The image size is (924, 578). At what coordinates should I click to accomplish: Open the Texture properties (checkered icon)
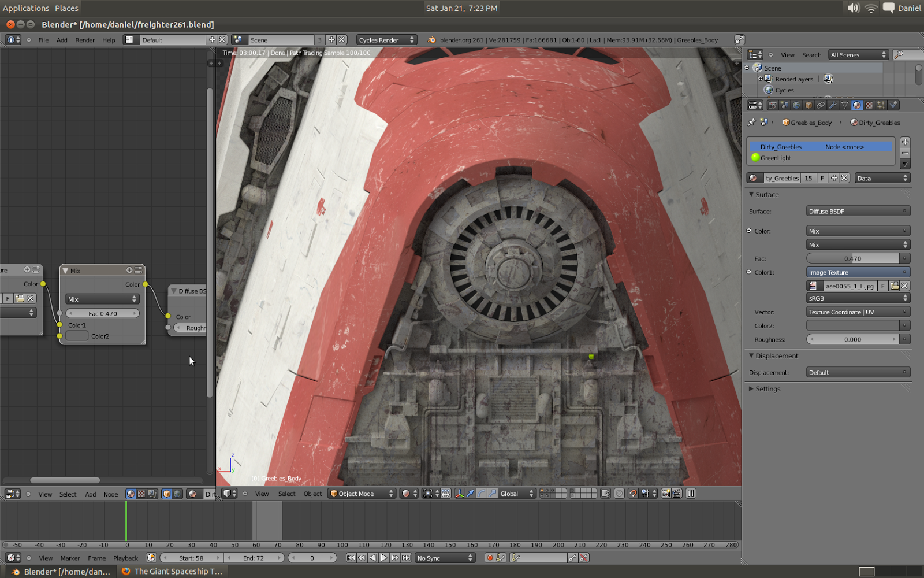(869, 105)
